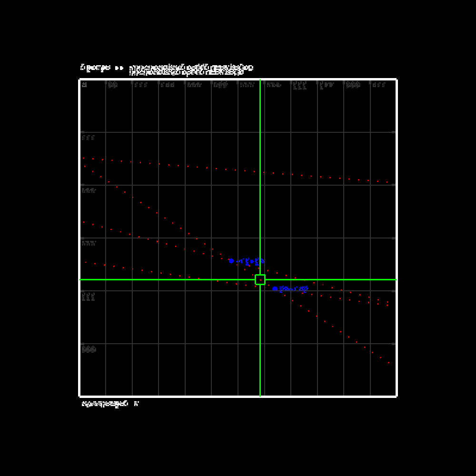This screenshot has width=476, height=476.
Task: Click the second line of the title text
Action: coord(187,73)
